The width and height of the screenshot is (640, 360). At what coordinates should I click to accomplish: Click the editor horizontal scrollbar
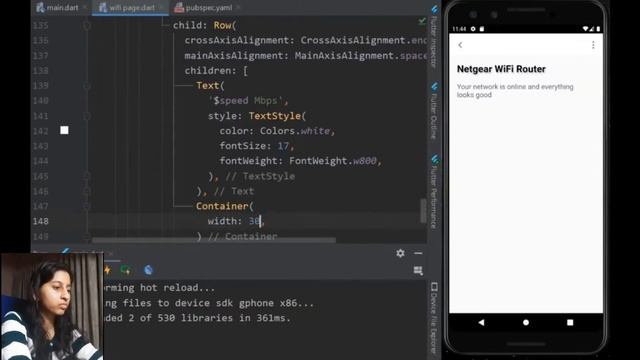click(x=214, y=240)
